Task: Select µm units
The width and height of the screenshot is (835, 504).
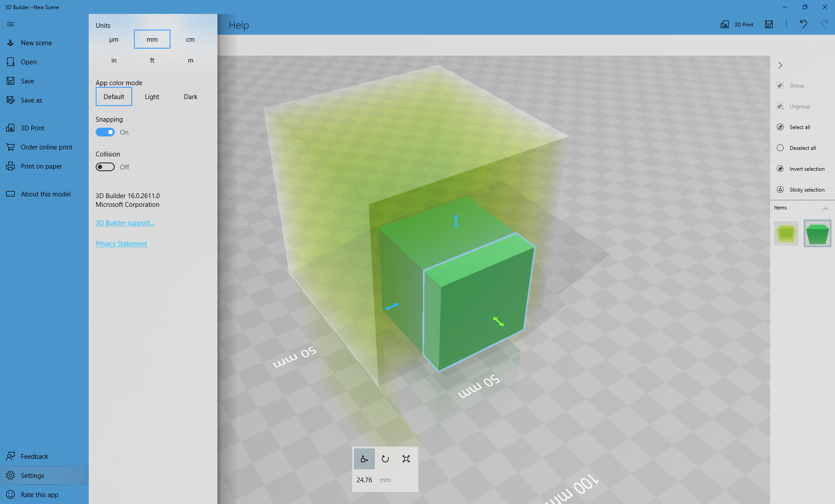Action: 114,39
